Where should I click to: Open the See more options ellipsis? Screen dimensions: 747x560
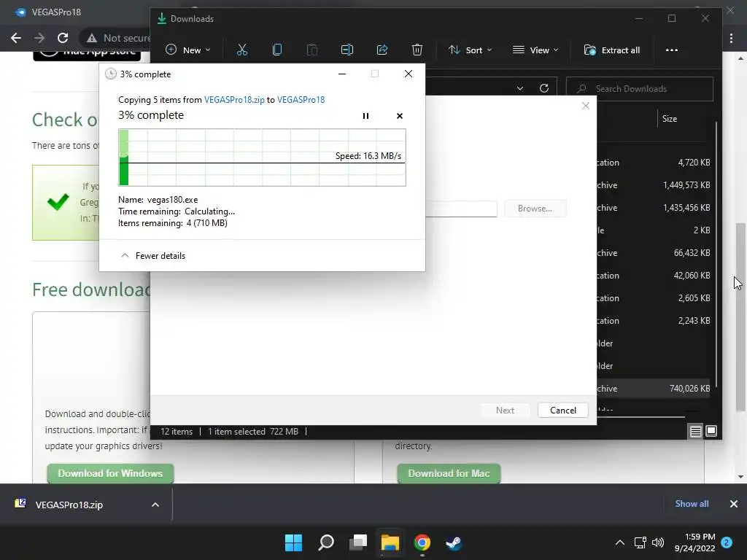click(x=672, y=50)
